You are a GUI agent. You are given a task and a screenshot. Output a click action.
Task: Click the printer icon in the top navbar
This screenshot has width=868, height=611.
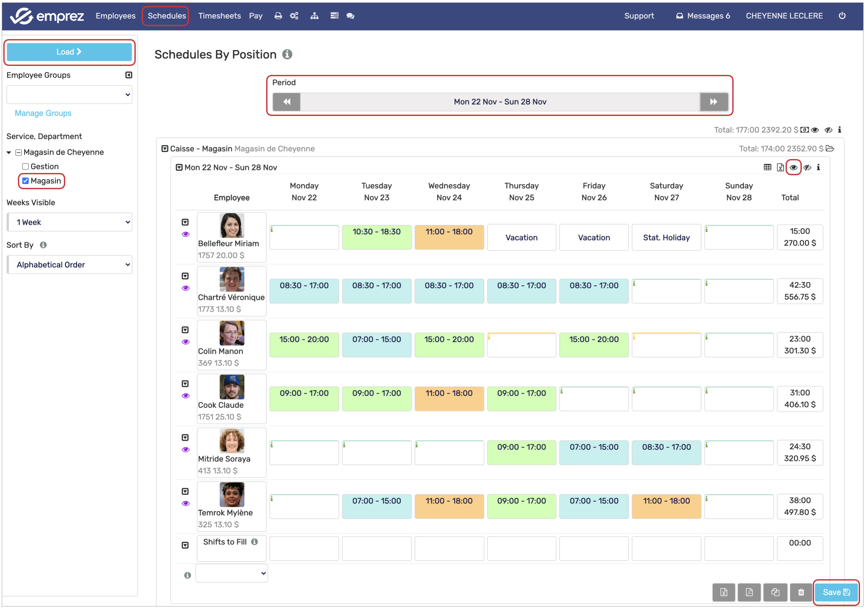278,16
